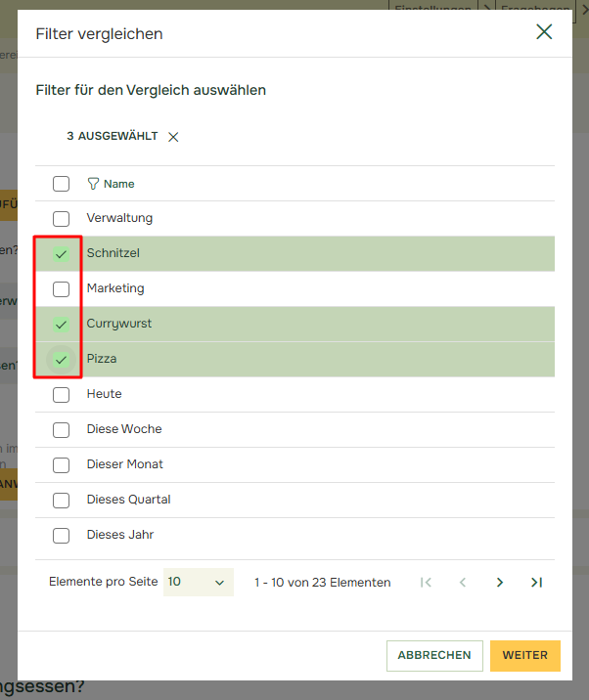Select the Heute checkbox
589x700 pixels.
[x=61, y=395]
